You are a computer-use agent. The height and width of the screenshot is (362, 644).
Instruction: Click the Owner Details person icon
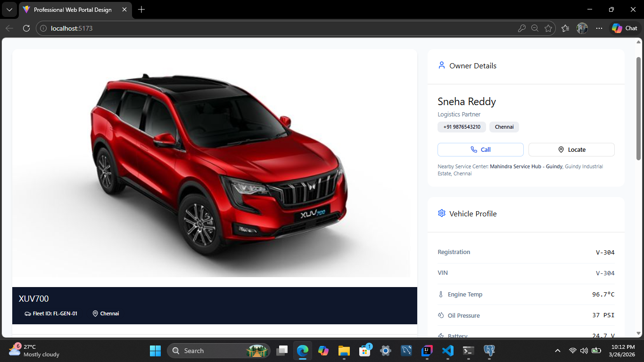point(441,66)
